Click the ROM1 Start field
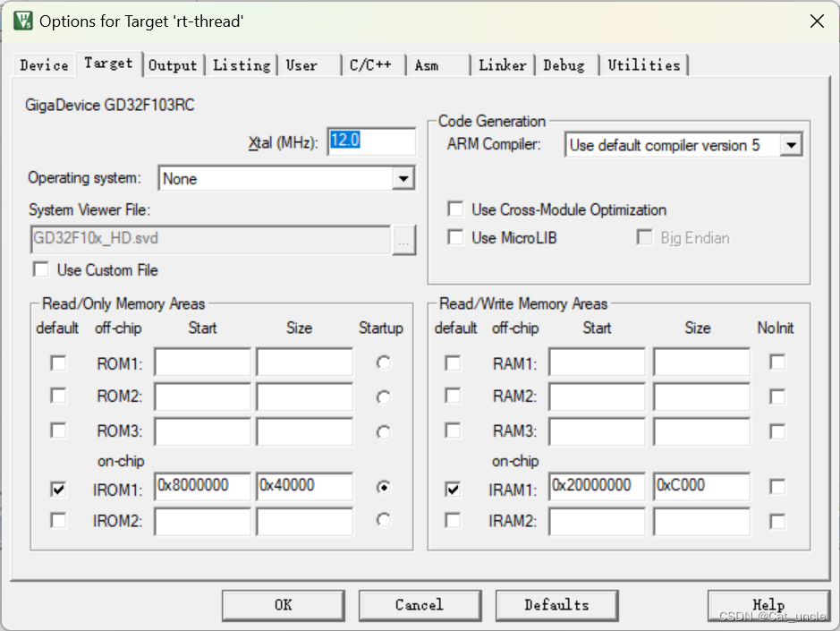Image resolution: width=840 pixels, height=631 pixels. coord(202,362)
